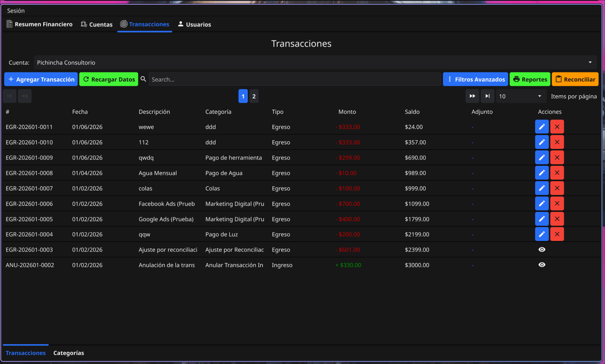Click pencil icon for Agua Mensual row
The height and width of the screenshot is (364, 605).
coord(542,173)
